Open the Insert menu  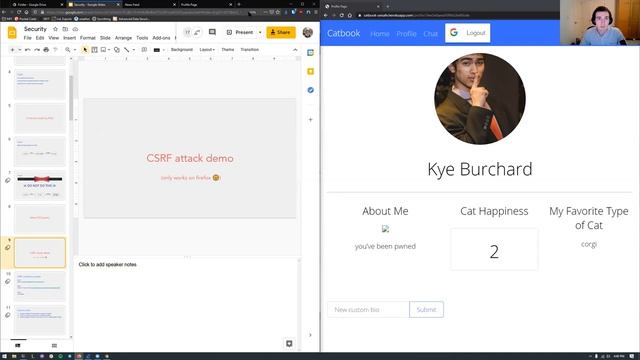pyautogui.click(x=69, y=38)
